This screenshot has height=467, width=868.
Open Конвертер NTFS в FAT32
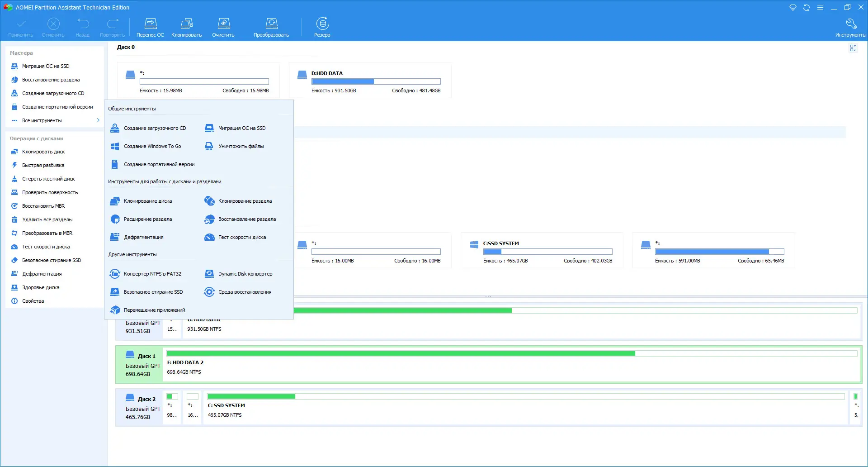pos(146,274)
